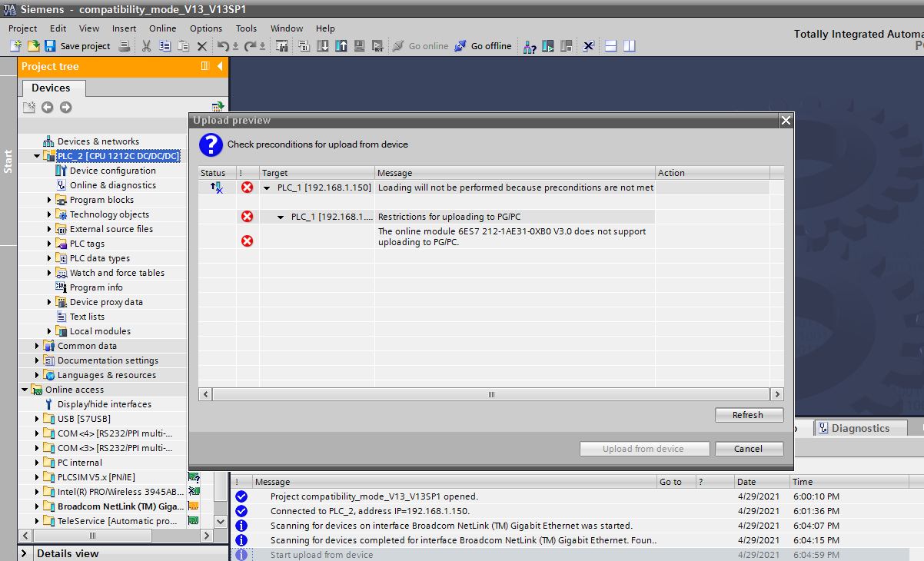This screenshot has width=924, height=561.
Task: Click the Project tree scroll down arrow
Action: click(221, 522)
